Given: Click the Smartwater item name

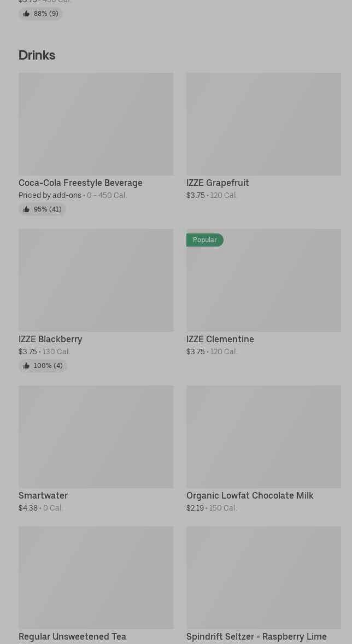Looking at the screenshot, I should tap(43, 496).
